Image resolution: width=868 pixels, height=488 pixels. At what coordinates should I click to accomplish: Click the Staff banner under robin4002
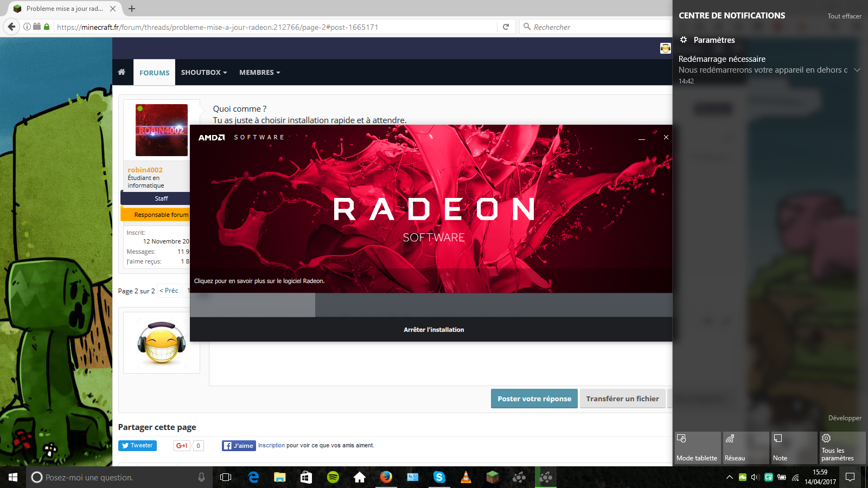[155, 198]
